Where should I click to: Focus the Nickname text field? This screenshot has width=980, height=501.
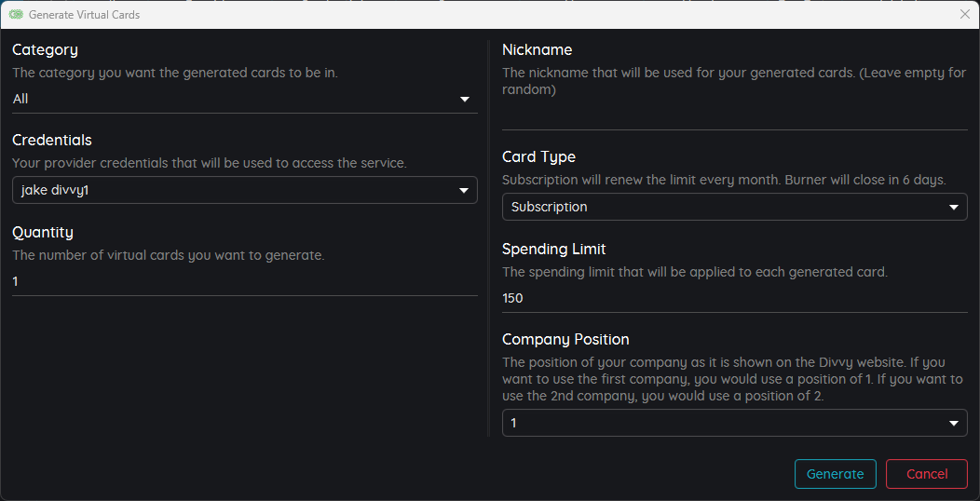coord(735,116)
